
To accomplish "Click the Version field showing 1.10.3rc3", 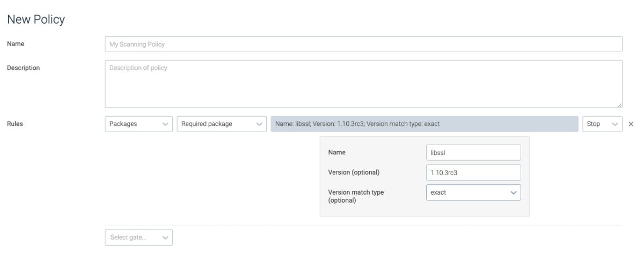I will (x=473, y=173).
